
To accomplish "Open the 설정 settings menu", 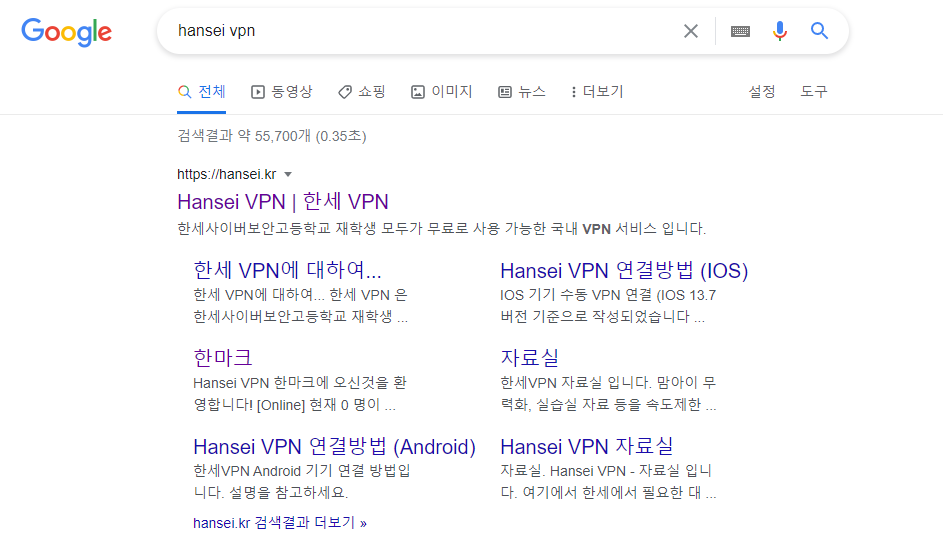I will coord(762,91).
